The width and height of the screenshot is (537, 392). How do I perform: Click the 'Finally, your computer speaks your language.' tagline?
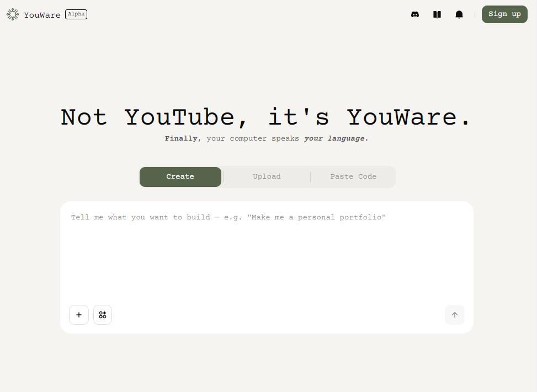(x=267, y=138)
